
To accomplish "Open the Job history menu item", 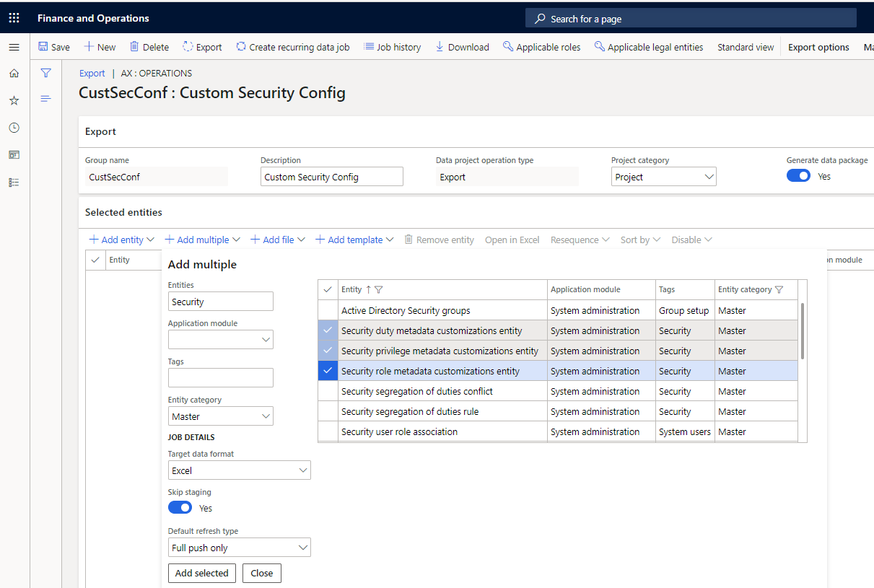I will [392, 47].
